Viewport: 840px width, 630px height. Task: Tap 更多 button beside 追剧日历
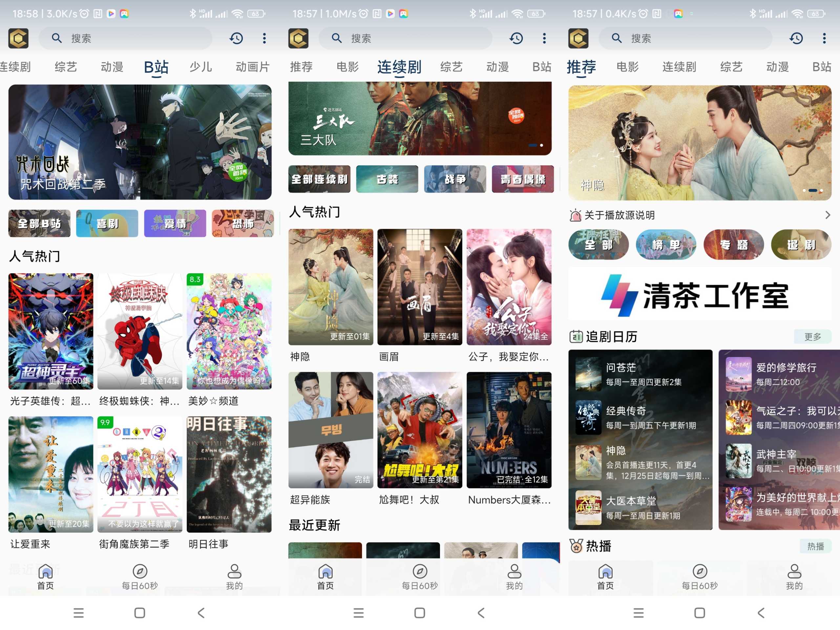(x=813, y=337)
